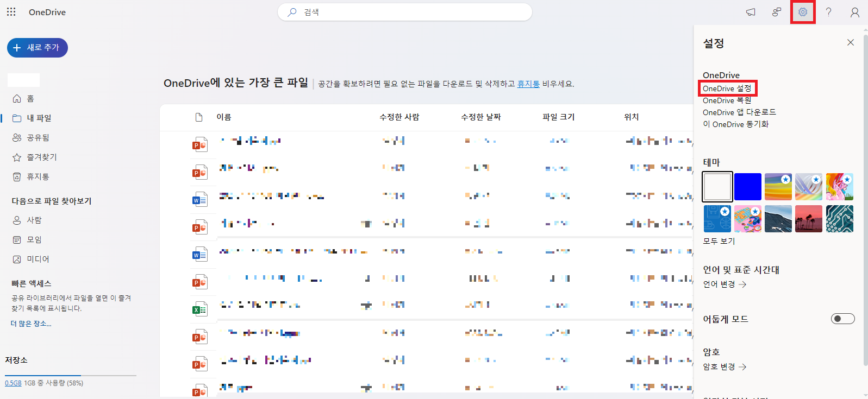Click the 더 많은 장소... link
Viewport: 868px width, 399px height.
31,324
